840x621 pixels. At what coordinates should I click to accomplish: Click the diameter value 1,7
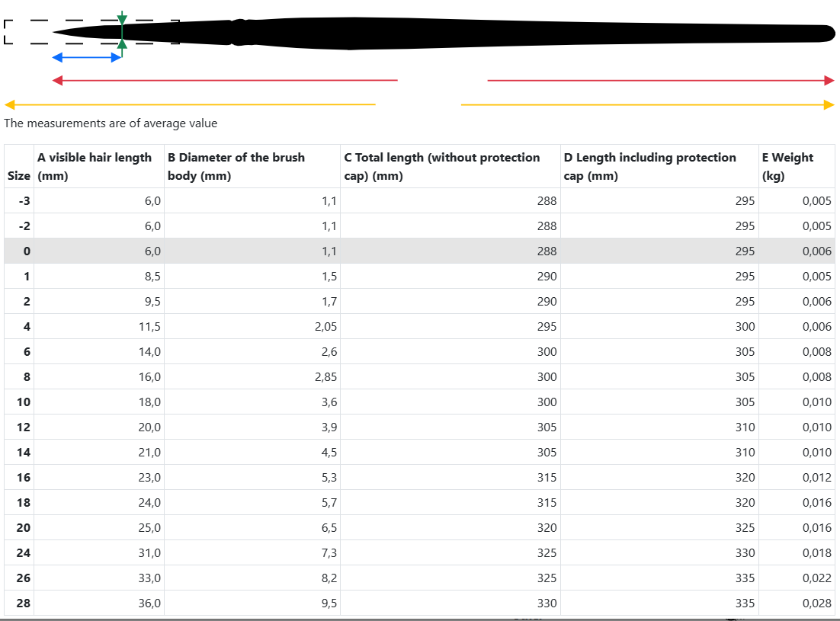pyautogui.click(x=329, y=302)
